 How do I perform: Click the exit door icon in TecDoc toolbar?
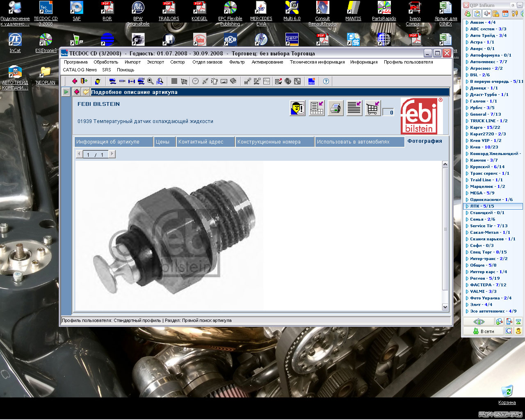84,81
